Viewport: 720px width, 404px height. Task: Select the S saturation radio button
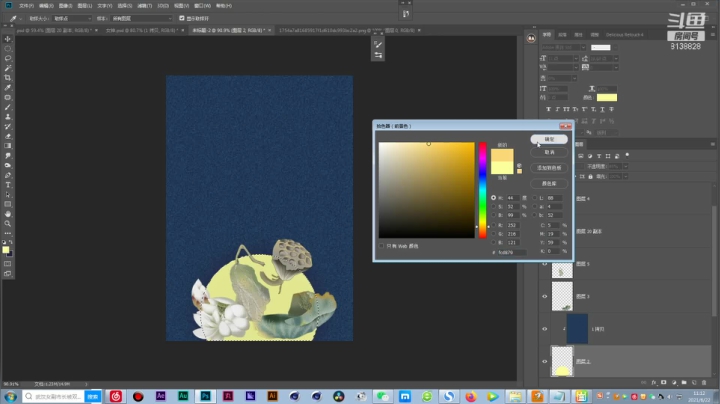494,207
